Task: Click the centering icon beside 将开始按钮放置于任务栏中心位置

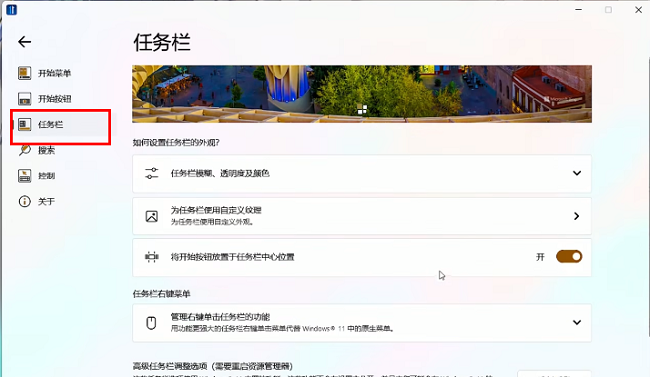Action: click(x=152, y=257)
